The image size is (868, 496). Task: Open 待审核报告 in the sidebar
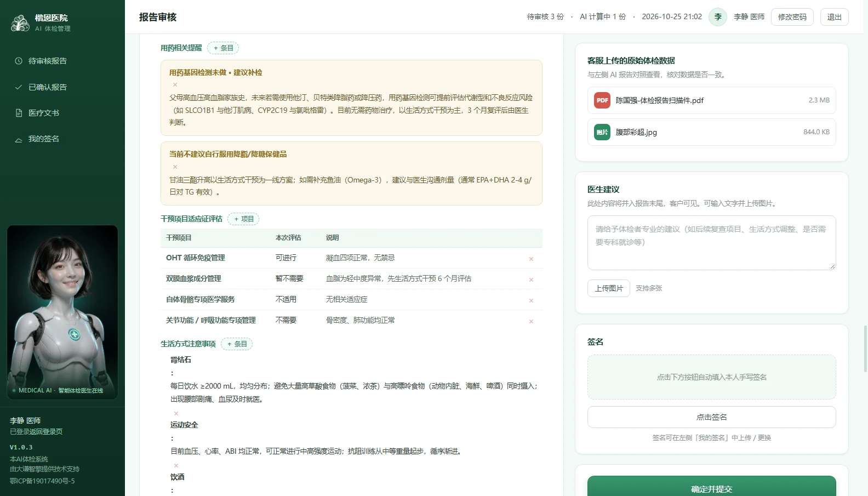(62, 61)
